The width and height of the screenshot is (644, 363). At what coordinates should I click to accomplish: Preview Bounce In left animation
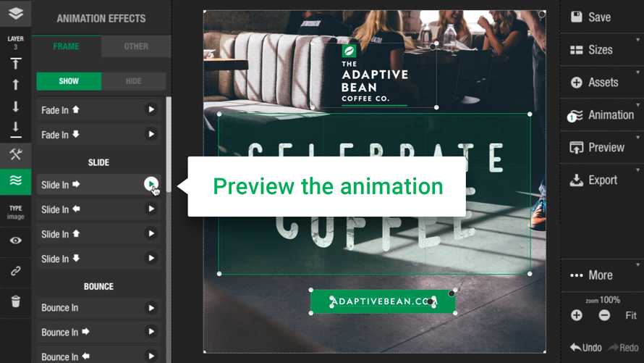pyautogui.click(x=151, y=356)
